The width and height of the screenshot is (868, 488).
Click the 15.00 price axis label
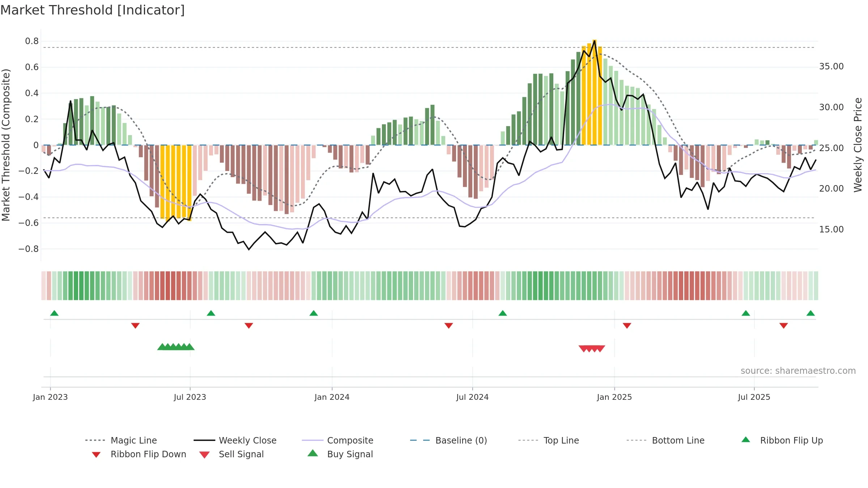pos(831,230)
